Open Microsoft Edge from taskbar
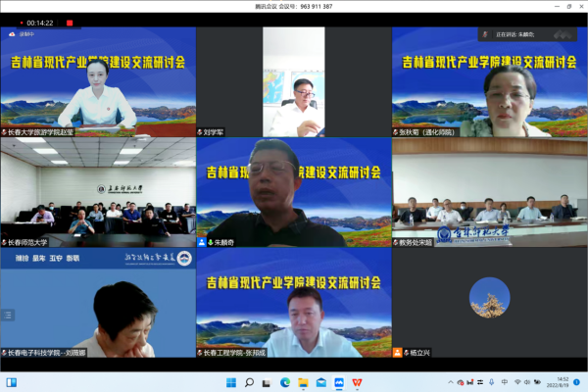The image size is (588, 392). (285, 381)
